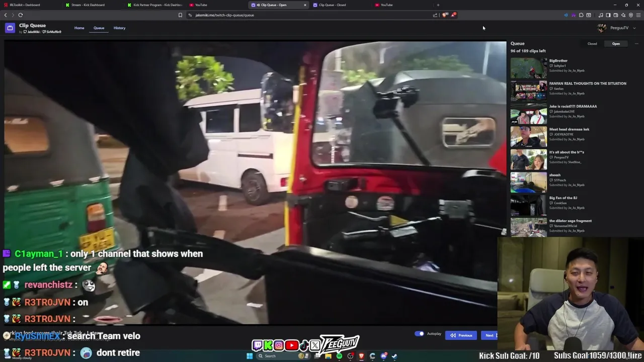
Task: Click the Clip Queue app logo icon
Action: [x=10, y=28]
